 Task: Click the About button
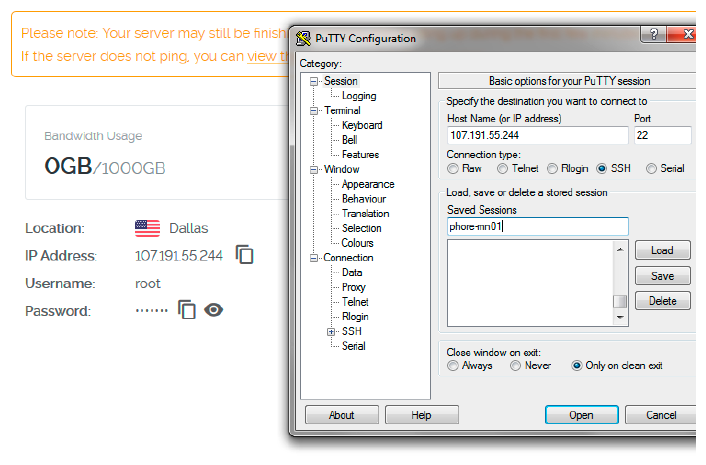pyautogui.click(x=342, y=415)
